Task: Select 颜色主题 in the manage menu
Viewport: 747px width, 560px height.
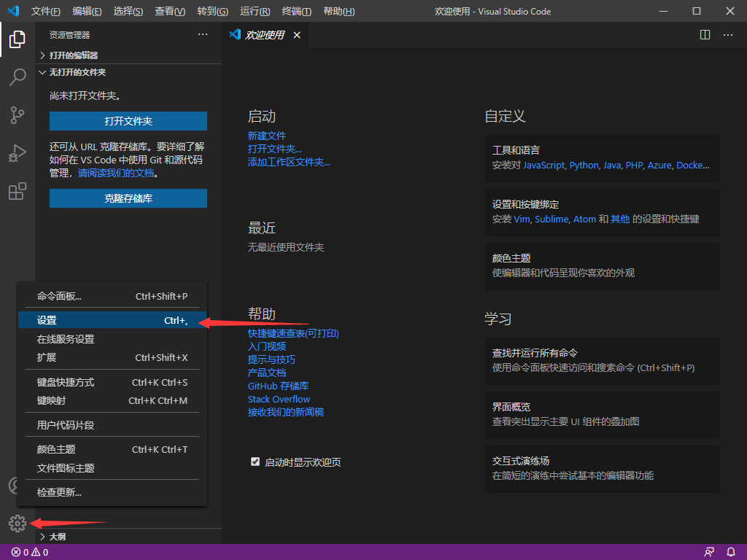Action: pyautogui.click(x=112, y=449)
